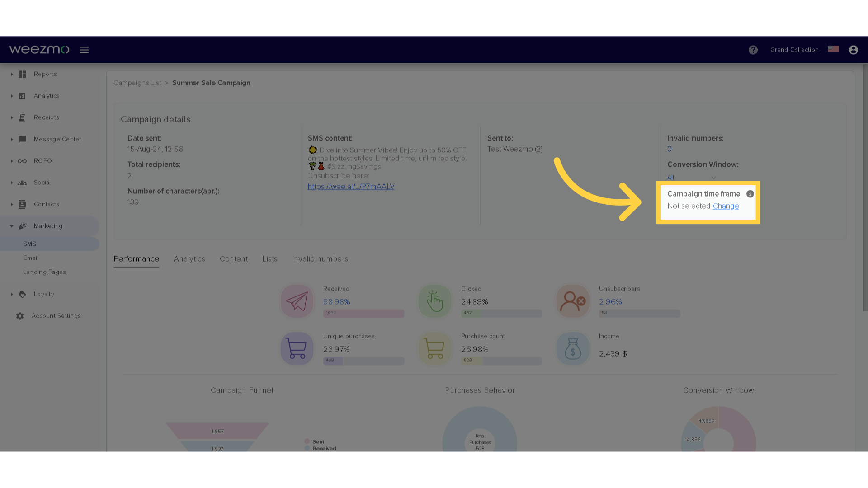Click the Income money bag icon
Viewport: 868px width, 488px height.
(x=573, y=348)
